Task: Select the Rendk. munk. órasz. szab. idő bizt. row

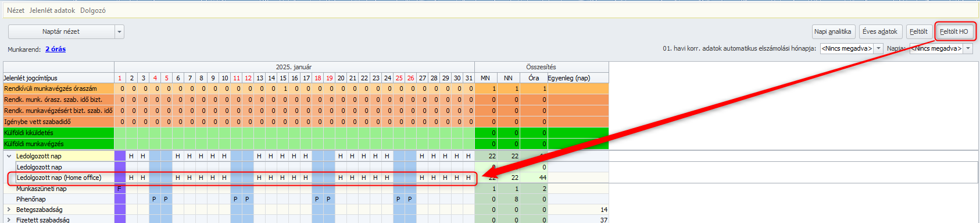Action: click(x=59, y=100)
